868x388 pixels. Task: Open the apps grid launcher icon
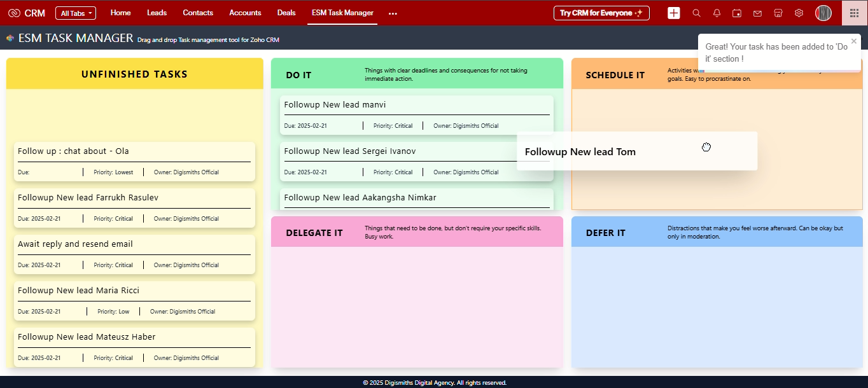click(854, 13)
